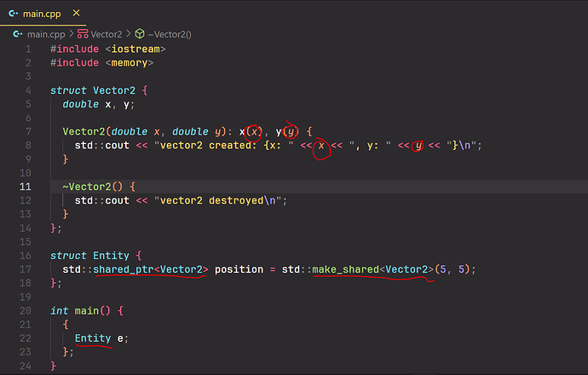Click 'struct Vector2 {' declaration
The image size is (588, 375).
(x=99, y=90)
